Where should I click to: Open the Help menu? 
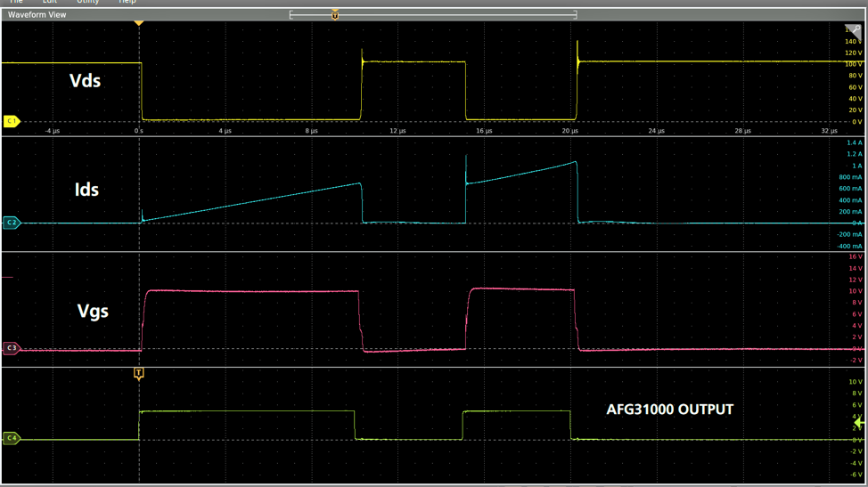click(x=127, y=2)
